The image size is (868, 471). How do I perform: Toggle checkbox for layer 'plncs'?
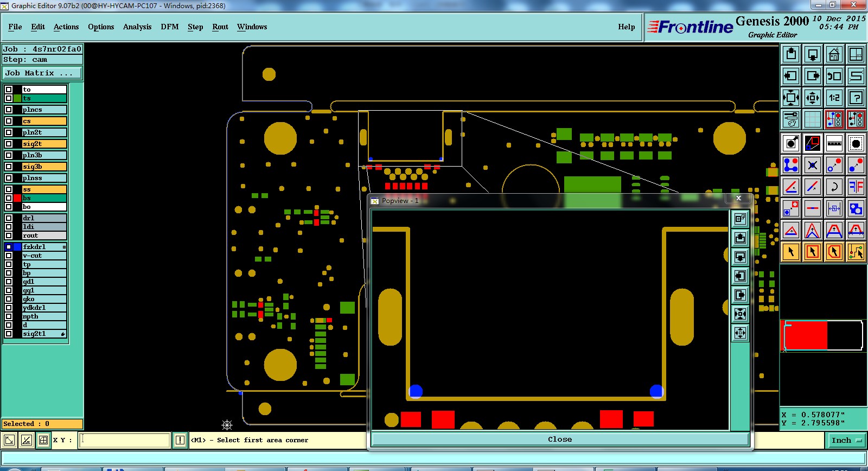[x=9, y=110]
